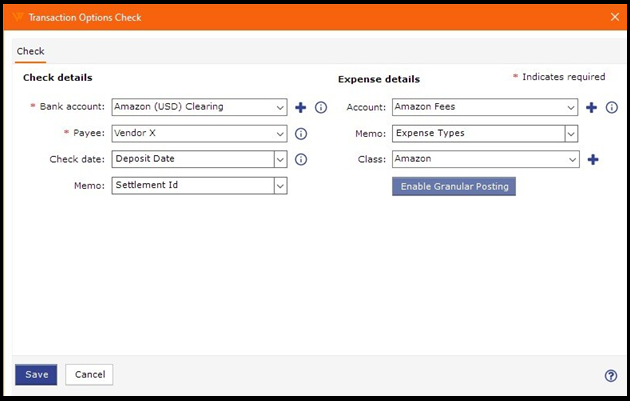Expand the Class dropdown showing Amazon
Viewport: 630px width, 401px height.
pyautogui.click(x=571, y=159)
